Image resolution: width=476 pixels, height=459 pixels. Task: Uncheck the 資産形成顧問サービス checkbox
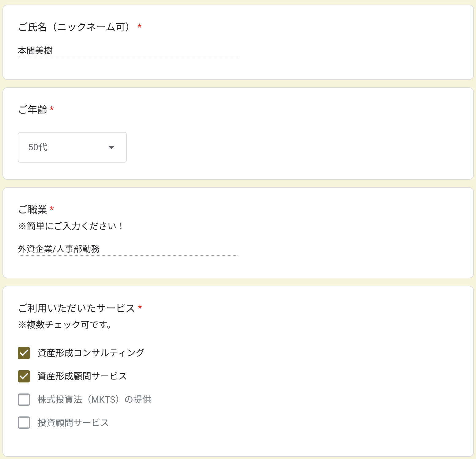pyautogui.click(x=24, y=376)
